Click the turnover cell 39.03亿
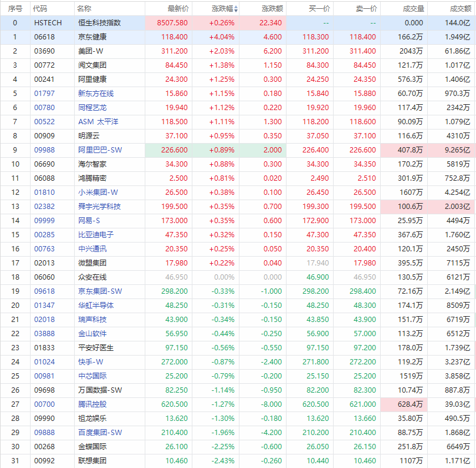Screen dimensions: 476x468 click(x=457, y=404)
